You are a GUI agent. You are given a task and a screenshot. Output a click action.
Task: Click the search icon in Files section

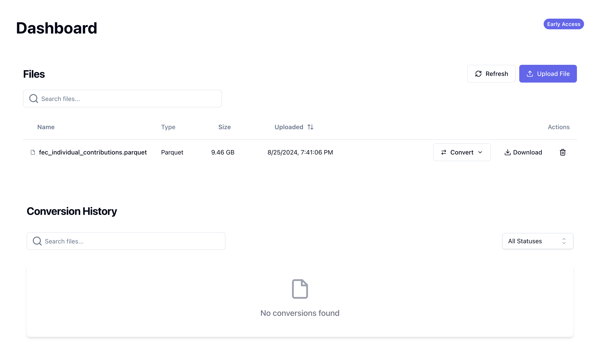coord(34,99)
